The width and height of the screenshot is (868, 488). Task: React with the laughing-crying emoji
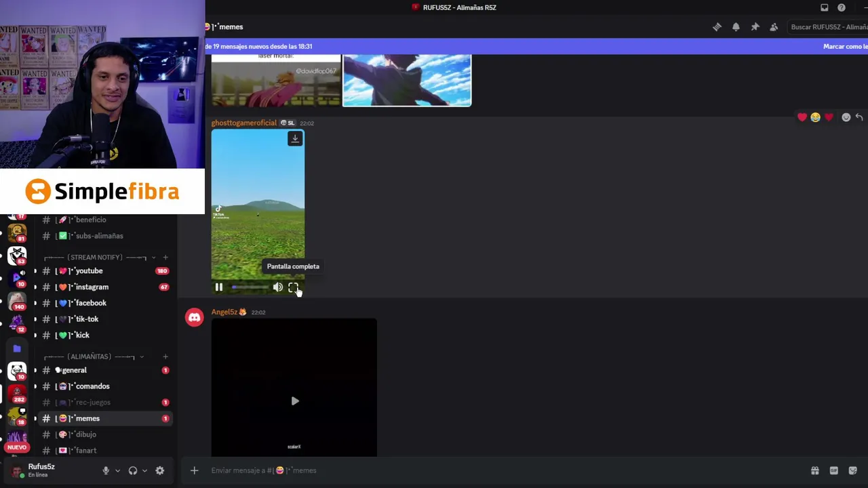pyautogui.click(x=815, y=117)
